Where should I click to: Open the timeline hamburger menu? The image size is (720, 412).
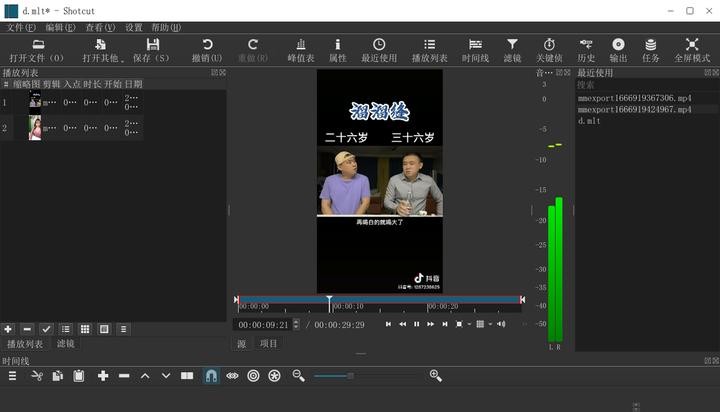pyautogui.click(x=13, y=376)
